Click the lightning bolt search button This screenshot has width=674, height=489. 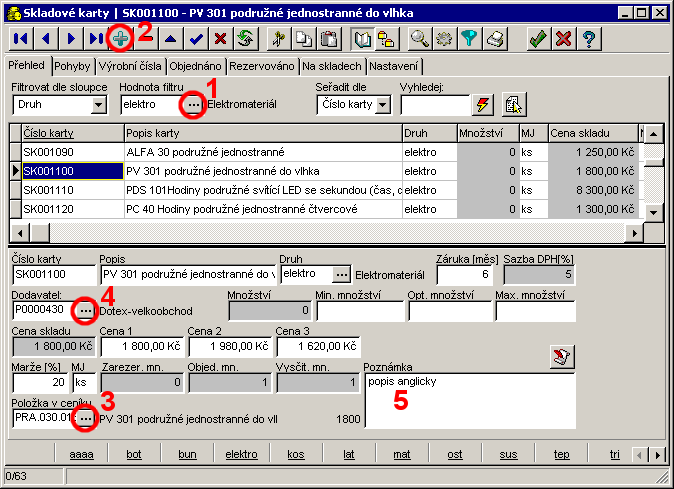tap(484, 105)
